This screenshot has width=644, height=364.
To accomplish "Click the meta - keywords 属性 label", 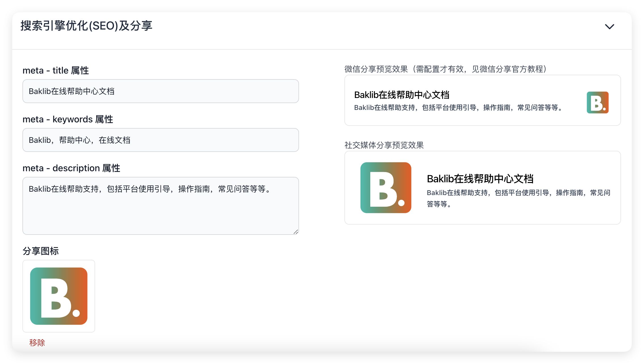I will (x=68, y=119).
